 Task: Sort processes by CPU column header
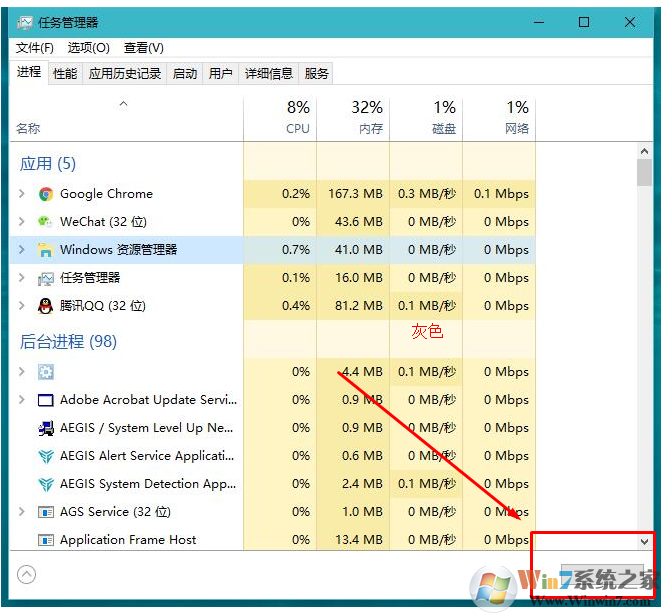coord(297,117)
